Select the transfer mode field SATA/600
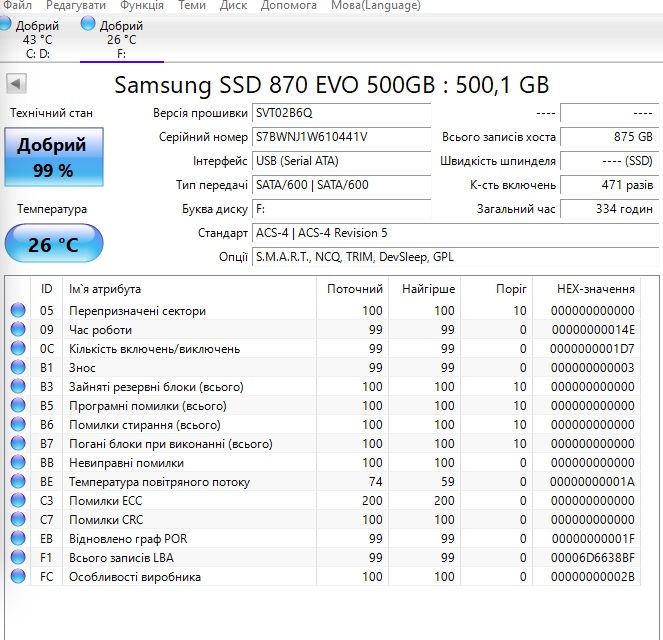This screenshot has width=663, height=640. point(341,185)
